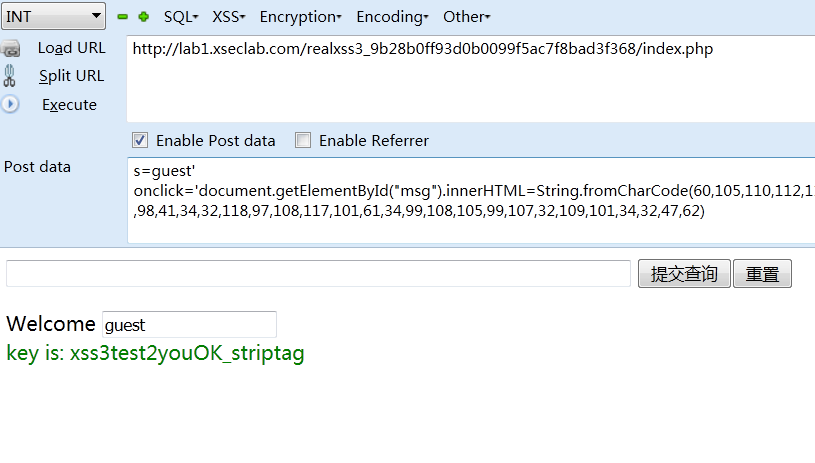The width and height of the screenshot is (815, 463).
Task: Expand the SQL menu
Action: (181, 17)
